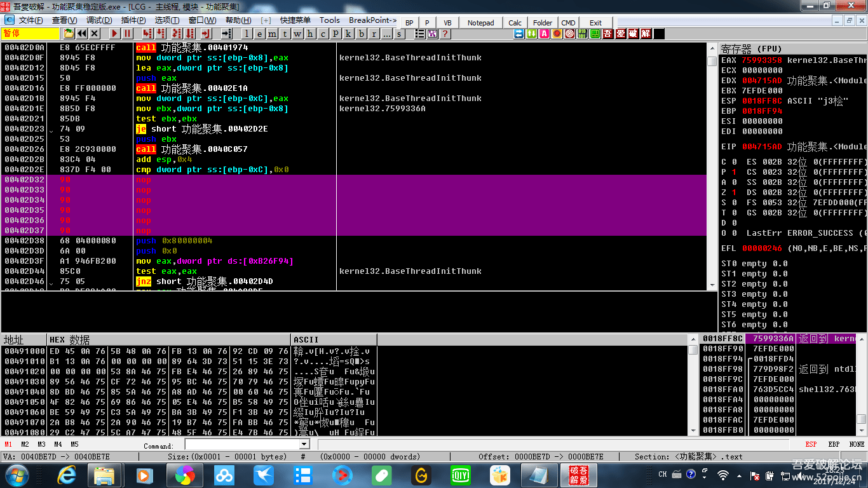Open References window with 'r' button
This screenshot has height=488, width=868.
(x=374, y=34)
